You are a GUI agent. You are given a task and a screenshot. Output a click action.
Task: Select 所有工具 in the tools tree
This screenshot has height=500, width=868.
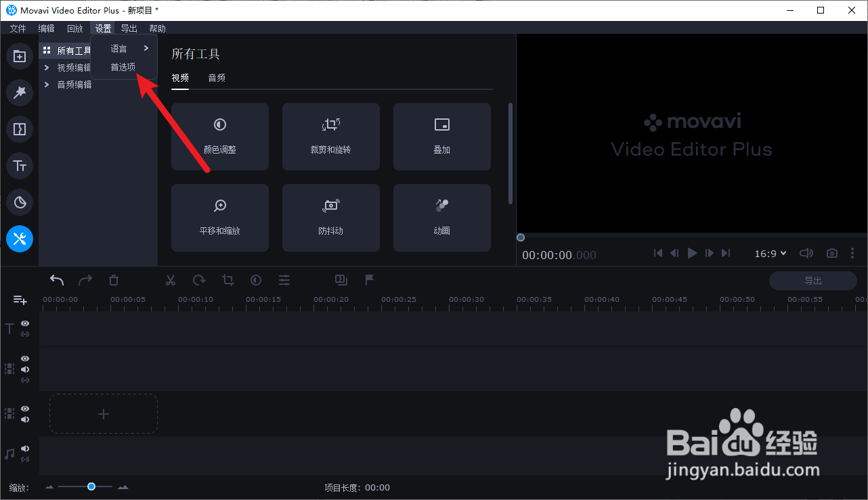pyautogui.click(x=74, y=51)
